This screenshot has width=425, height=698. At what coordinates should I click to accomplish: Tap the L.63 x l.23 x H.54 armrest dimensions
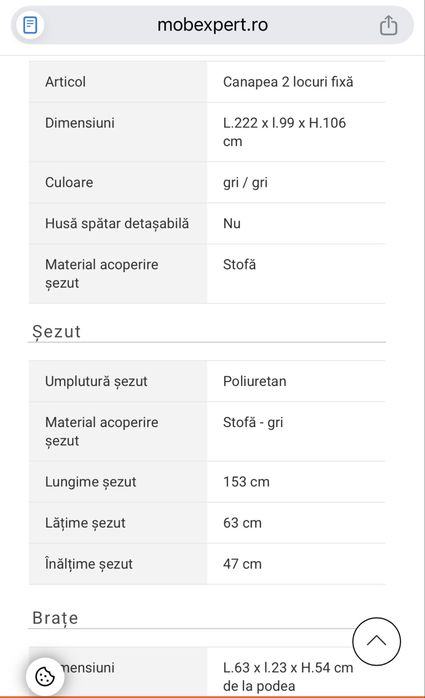pyautogui.click(x=288, y=677)
